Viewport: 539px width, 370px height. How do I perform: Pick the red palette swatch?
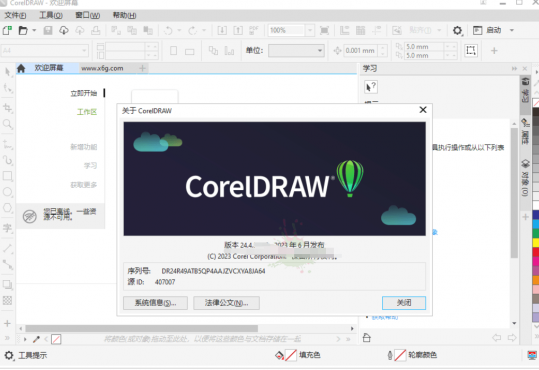pyautogui.click(x=536, y=252)
